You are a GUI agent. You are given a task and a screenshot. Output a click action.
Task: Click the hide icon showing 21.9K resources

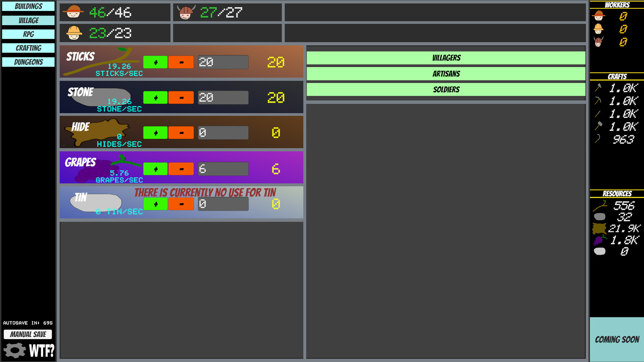tap(599, 229)
